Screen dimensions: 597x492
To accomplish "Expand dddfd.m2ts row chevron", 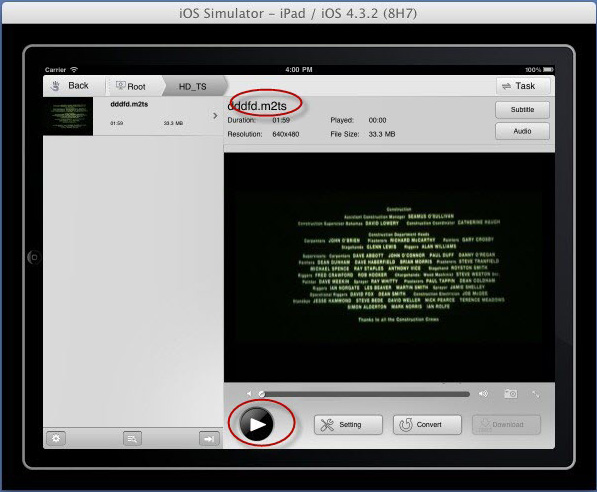I will [x=215, y=116].
